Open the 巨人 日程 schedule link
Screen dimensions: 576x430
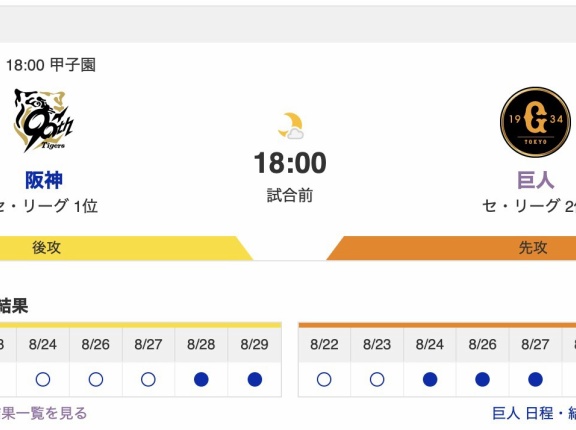[x=523, y=413]
